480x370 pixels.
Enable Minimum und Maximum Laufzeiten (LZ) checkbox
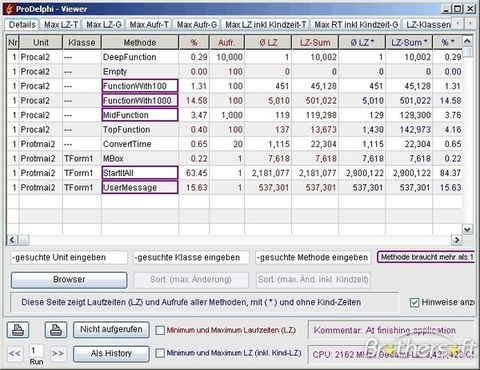pyautogui.click(x=160, y=330)
